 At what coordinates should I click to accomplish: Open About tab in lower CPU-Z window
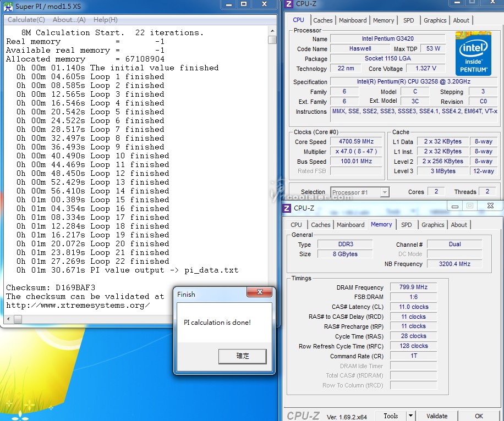tap(459, 225)
